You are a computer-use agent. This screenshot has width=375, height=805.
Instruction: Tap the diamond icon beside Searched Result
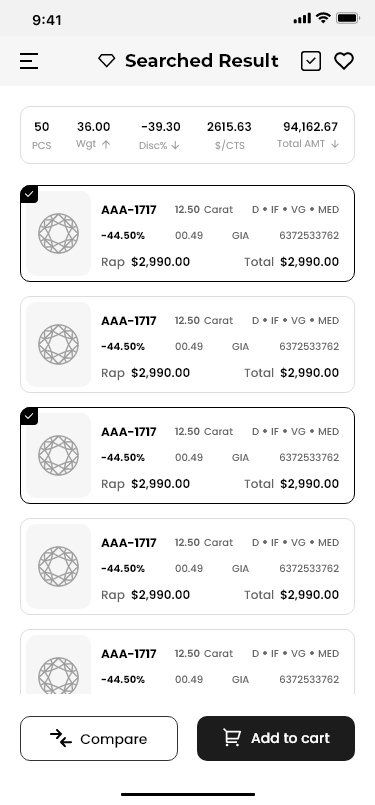(x=107, y=61)
